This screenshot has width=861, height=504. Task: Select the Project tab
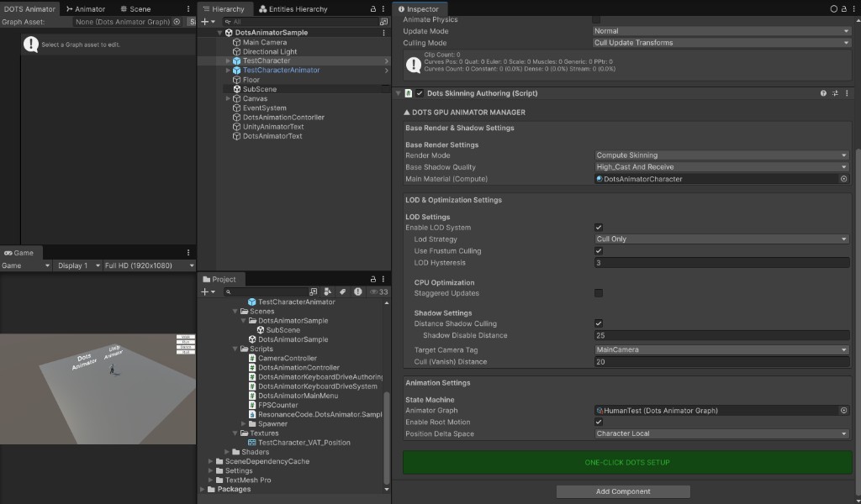[x=219, y=279]
